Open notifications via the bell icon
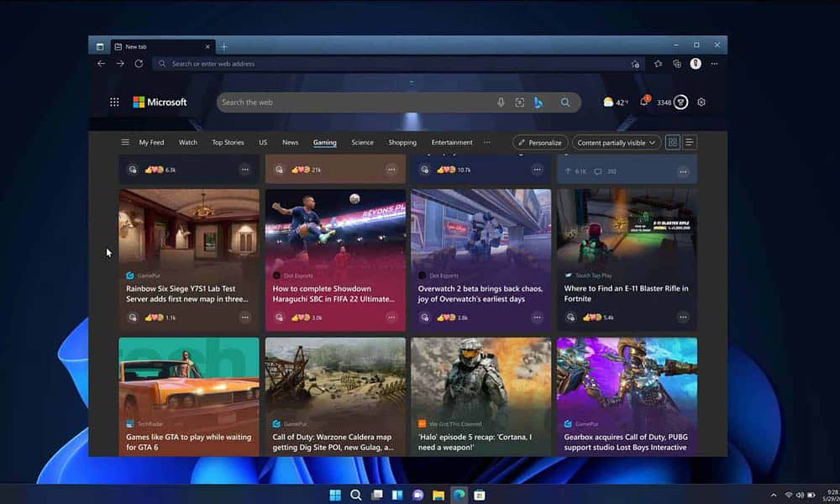Viewport: 840px width, 504px height. tap(644, 102)
